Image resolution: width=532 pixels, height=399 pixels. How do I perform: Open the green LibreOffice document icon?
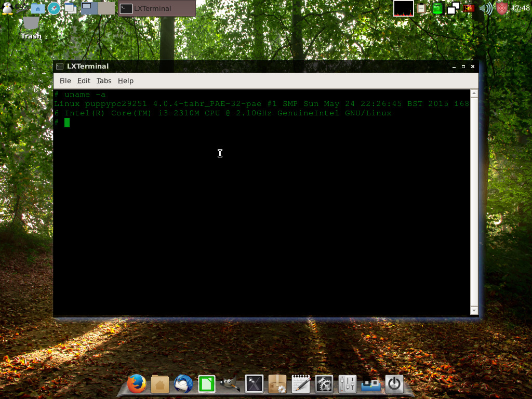tap(206, 384)
